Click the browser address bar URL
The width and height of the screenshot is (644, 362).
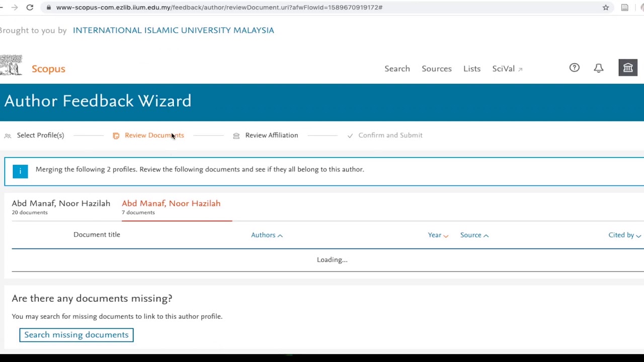(219, 8)
